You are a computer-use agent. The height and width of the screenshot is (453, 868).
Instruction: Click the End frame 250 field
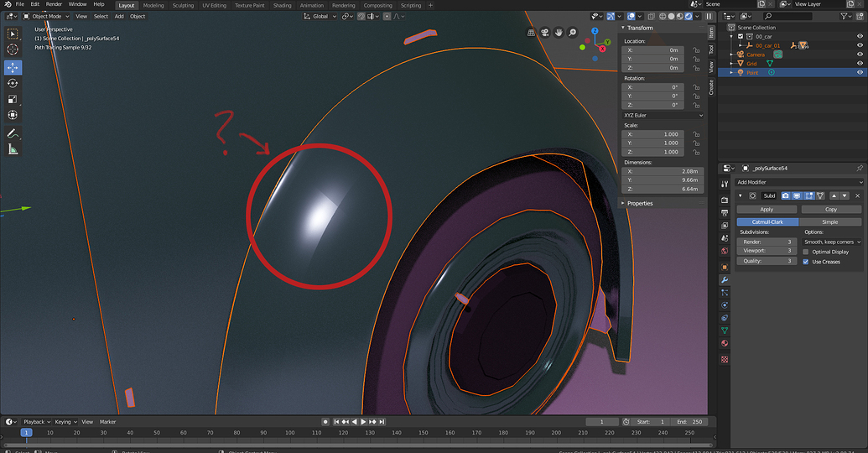(689, 422)
